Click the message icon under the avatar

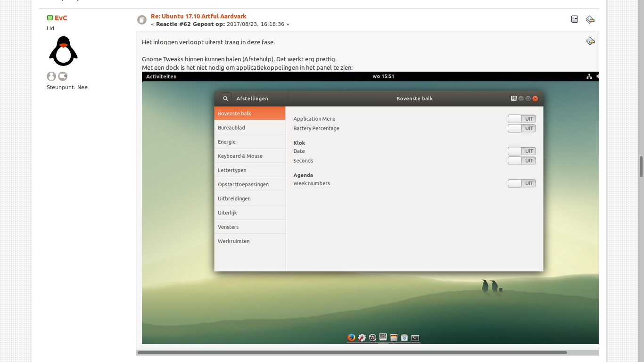pyautogui.click(x=63, y=76)
